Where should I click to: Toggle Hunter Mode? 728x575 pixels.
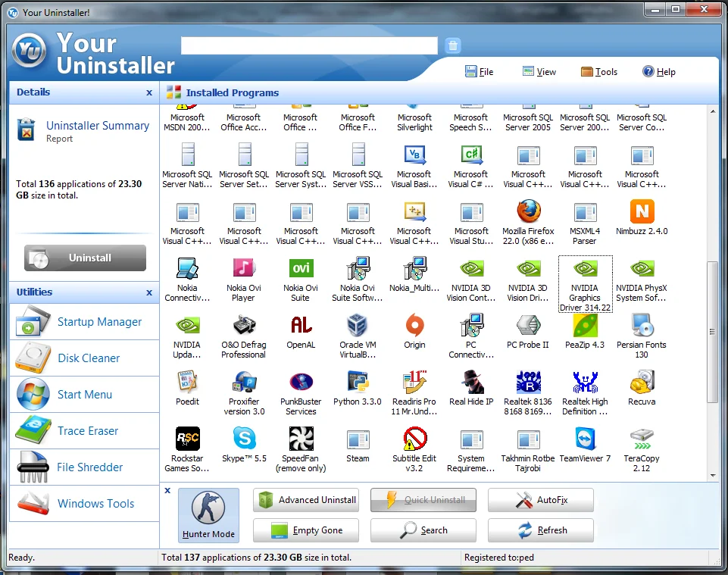[208, 514]
